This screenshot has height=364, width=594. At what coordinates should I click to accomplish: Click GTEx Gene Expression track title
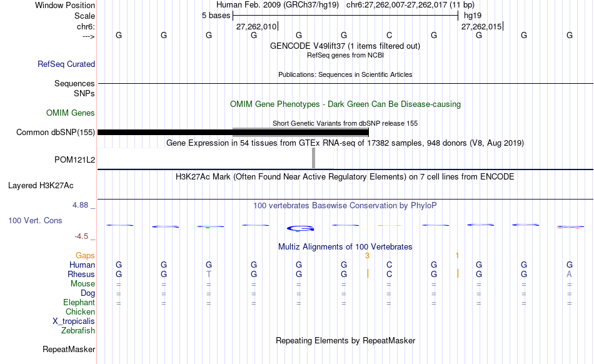pos(345,143)
